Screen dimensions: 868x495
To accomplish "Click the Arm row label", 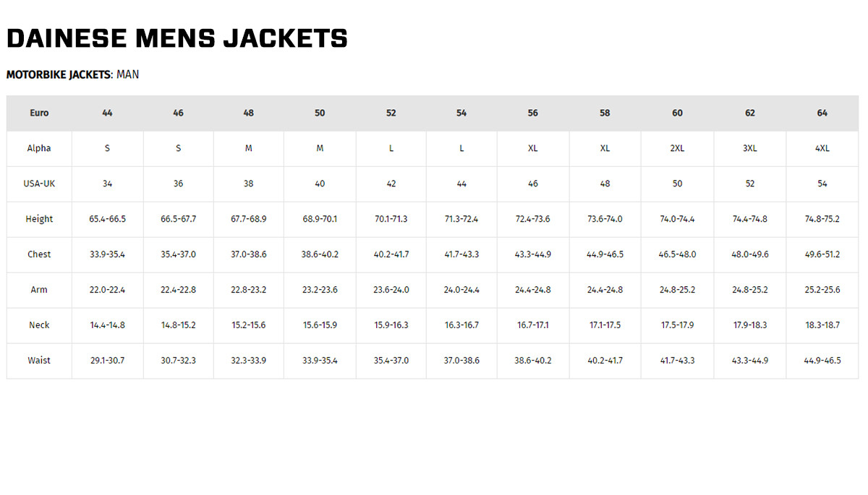I will pos(39,290).
